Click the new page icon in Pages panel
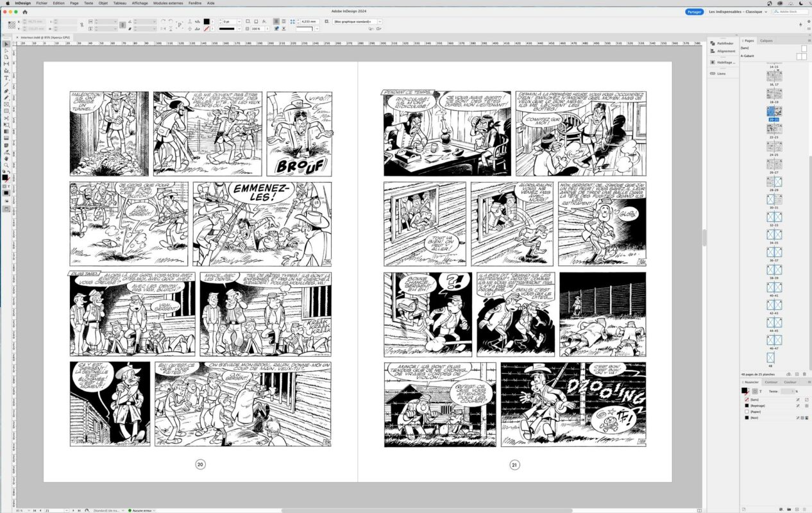The height and width of the screenshot is (513, 812). point(797,374)
